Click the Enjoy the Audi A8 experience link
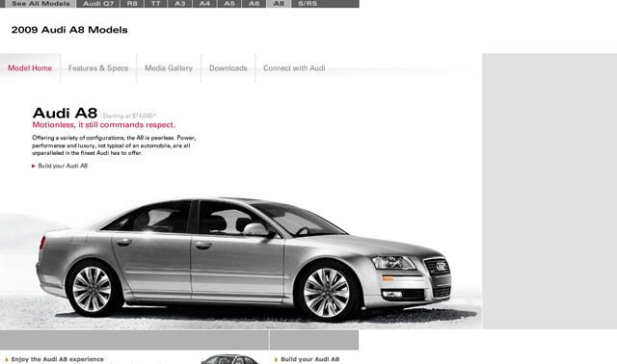Screen dimensions: 617x364 [58, 359]
